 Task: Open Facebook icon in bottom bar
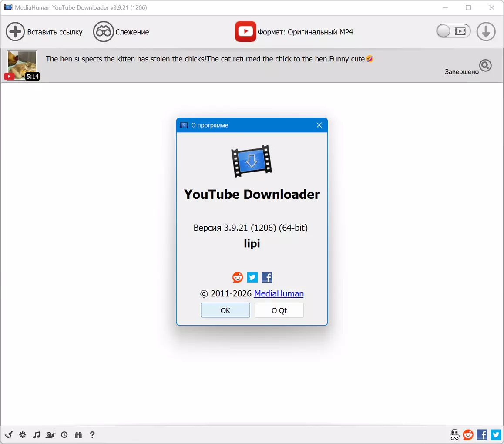pos(482,435)
